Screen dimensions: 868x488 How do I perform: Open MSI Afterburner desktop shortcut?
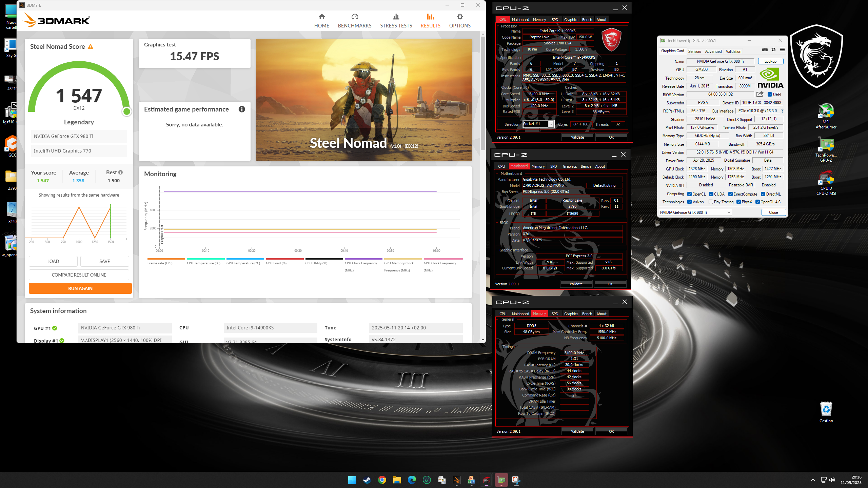coord(826,116)
